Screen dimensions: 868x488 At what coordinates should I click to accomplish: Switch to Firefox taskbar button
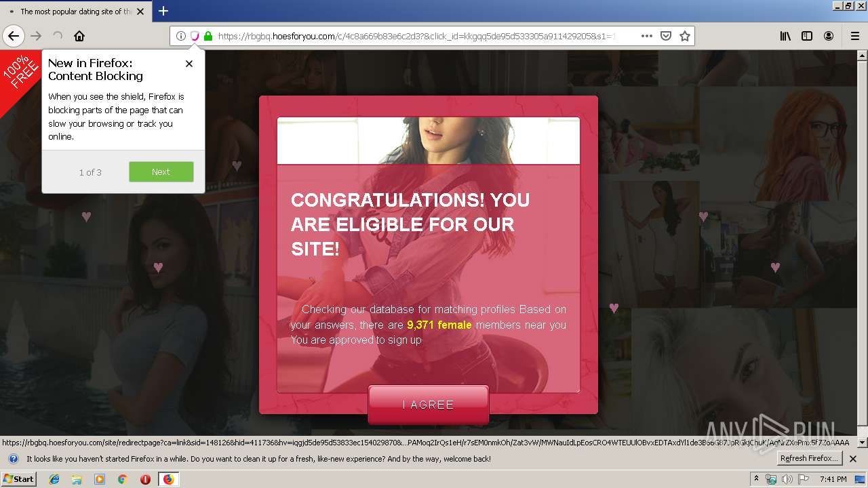[x=168, y=479]
